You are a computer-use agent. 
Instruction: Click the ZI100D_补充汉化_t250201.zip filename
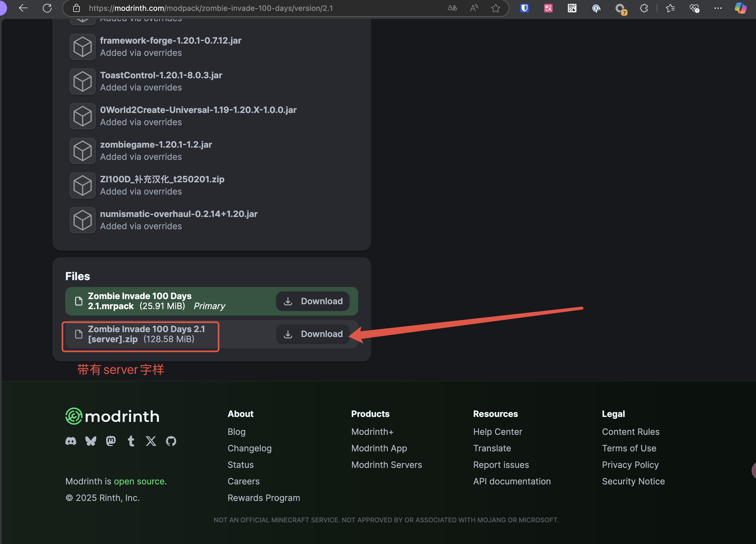click(x=162, y=179)
